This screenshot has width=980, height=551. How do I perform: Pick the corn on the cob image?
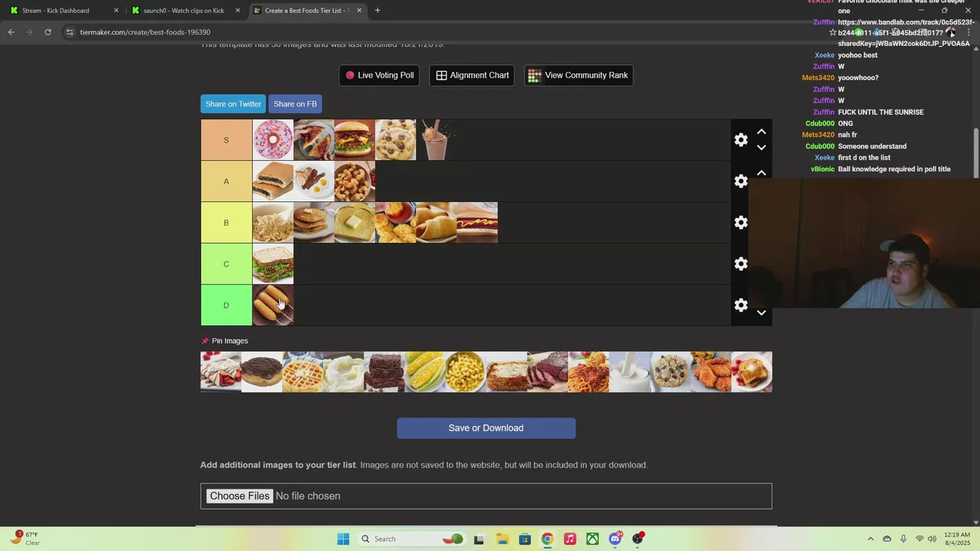[x=425, y=372]
